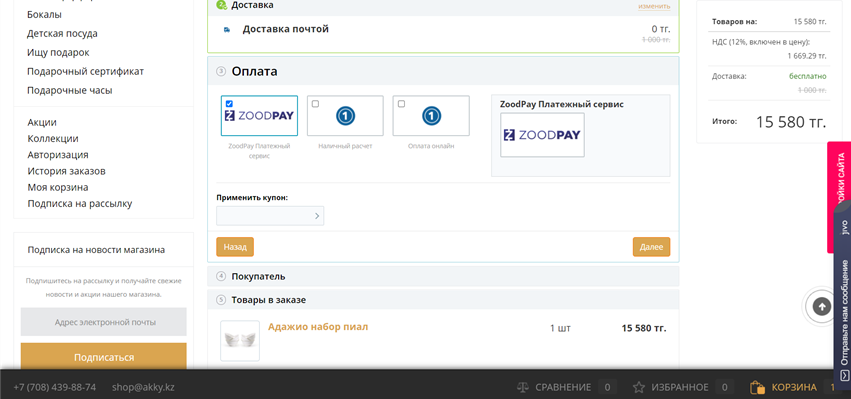851x399 pixels.
Task: Open Ищу подарок category
Action: point(58,53)
